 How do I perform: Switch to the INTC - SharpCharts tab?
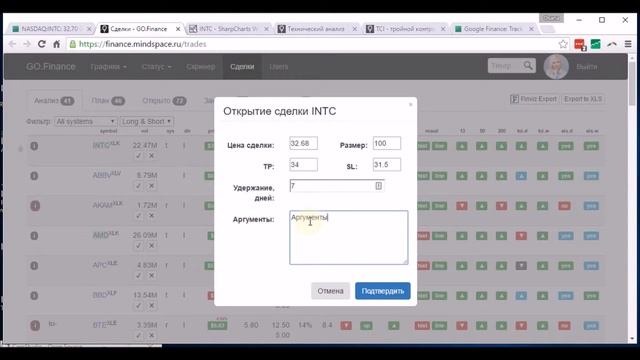pos(229,29)
